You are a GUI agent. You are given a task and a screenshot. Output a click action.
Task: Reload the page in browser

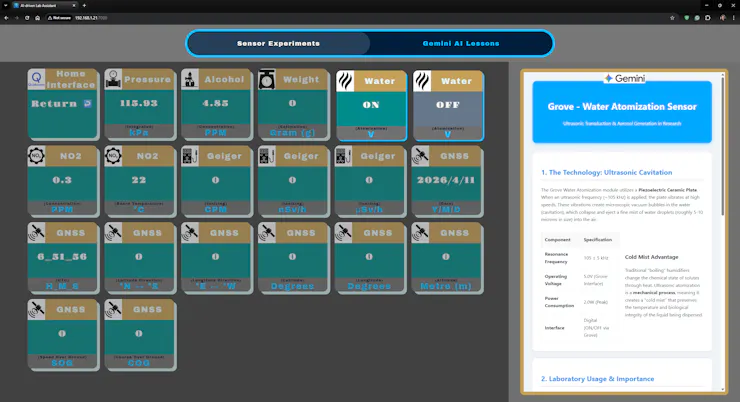tap(27, 18)
